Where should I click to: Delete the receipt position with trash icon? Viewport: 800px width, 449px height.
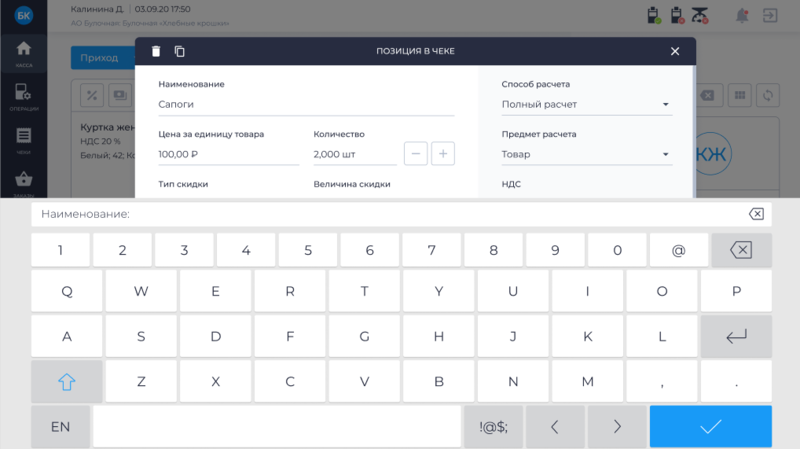click(155, 51)
